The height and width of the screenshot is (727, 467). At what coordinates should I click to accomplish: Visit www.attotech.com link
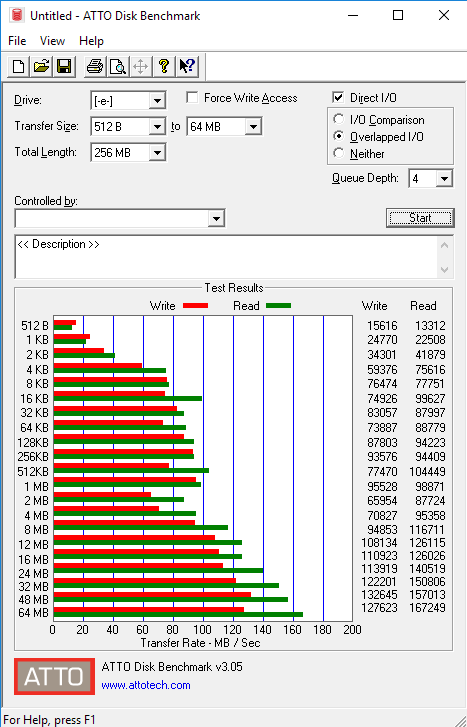click(146, 685)
